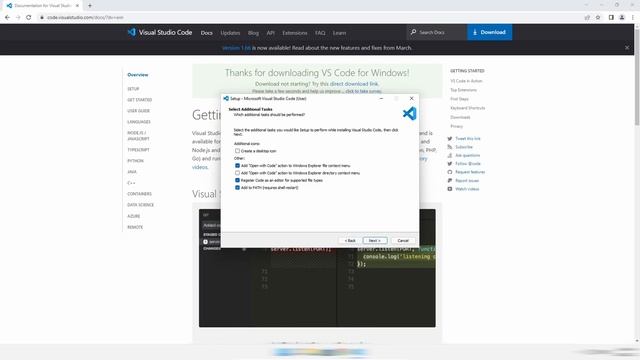This screenshot has width=640, height=360.
Task: Close the Documentation browser tab
Action: (x=77, y=6)
